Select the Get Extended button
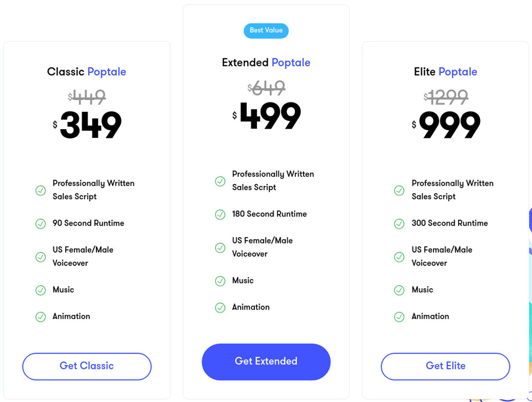This screenshot has height=402, width=532. [266, 362]
